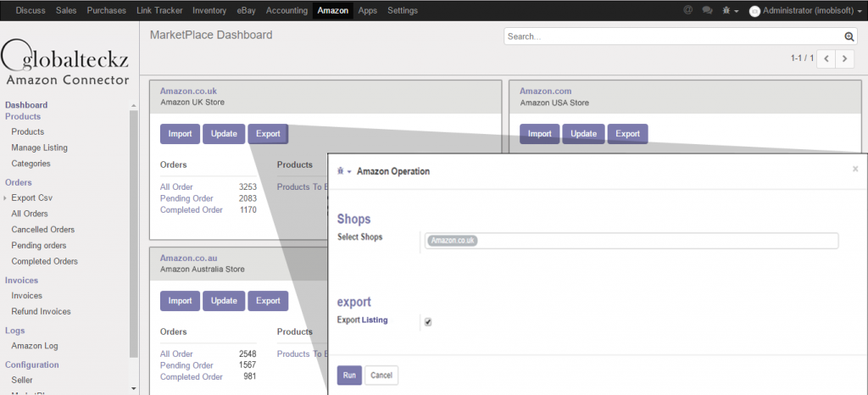This screenshot has width=868, height=395.
Task: Go to next page with right arrow
Action: pyautogui.click(x=845, y=58)
